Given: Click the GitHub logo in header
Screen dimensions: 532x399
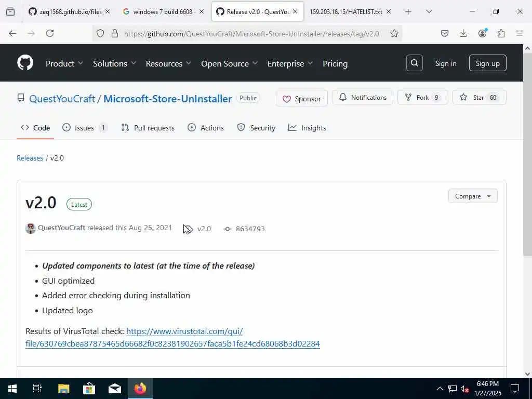Looking at the screenshot, I should [x=25, y=63].
